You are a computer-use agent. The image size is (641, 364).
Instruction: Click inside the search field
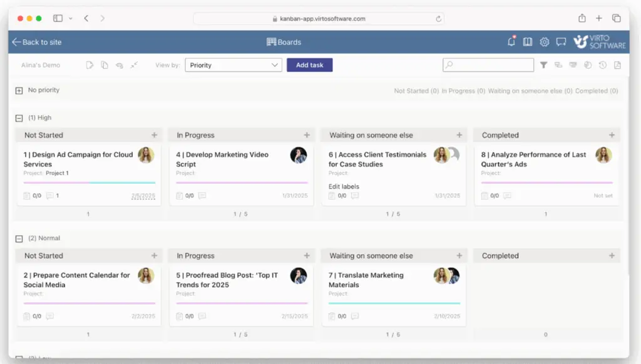488,64
